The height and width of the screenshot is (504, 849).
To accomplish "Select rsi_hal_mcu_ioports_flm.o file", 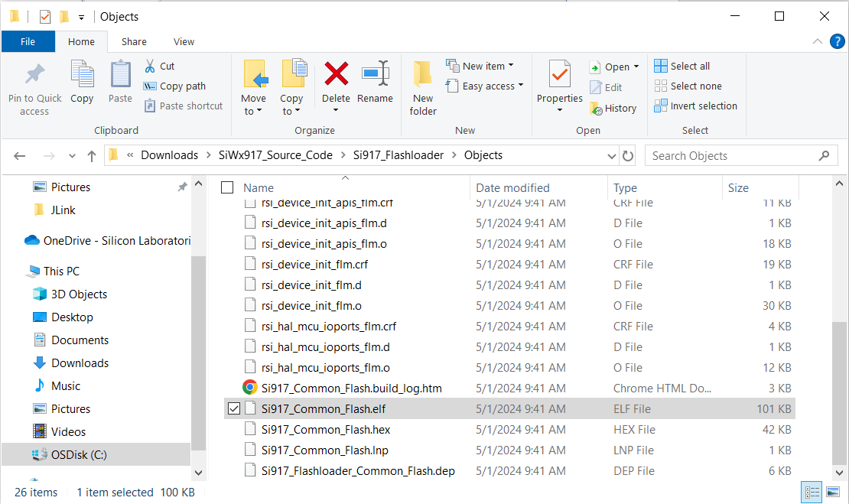I will (325, 368).
